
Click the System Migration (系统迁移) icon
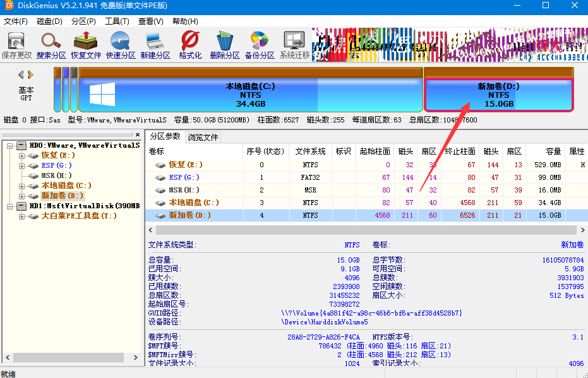pyautogui.click(x=294, y=44)
